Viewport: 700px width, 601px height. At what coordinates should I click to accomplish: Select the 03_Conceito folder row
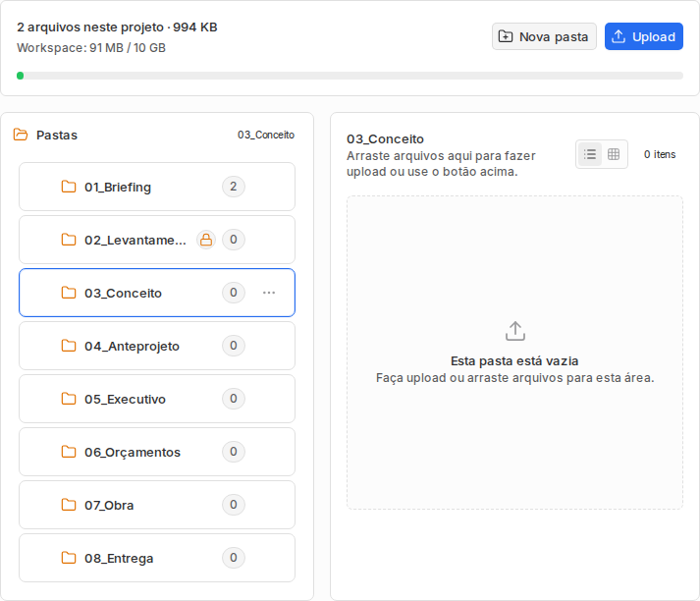point(157,293)
